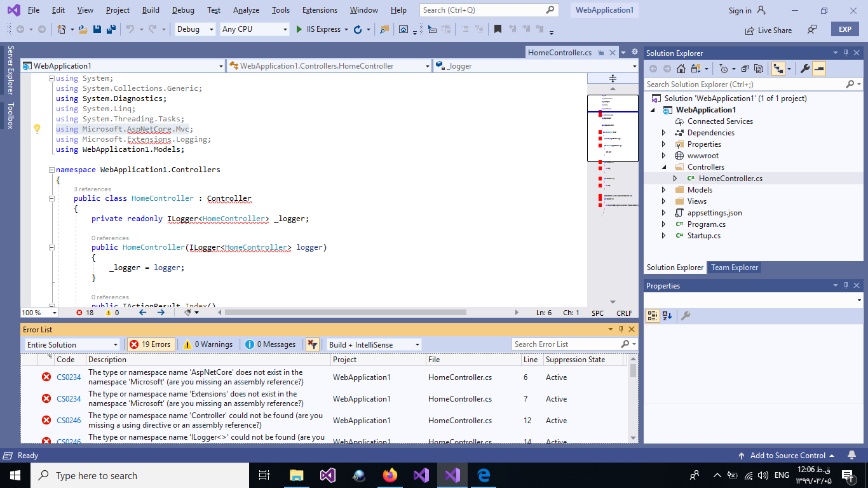The image size is (868, 488).
Task: Open the Build + IntelliSense dropdown
Action: [x=374, y=344]
